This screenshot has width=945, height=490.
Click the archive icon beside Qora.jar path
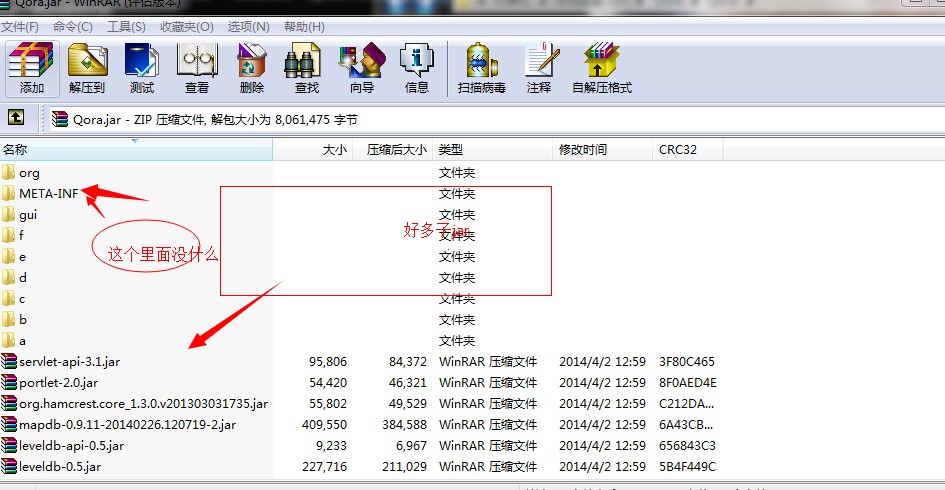(60, 119)
